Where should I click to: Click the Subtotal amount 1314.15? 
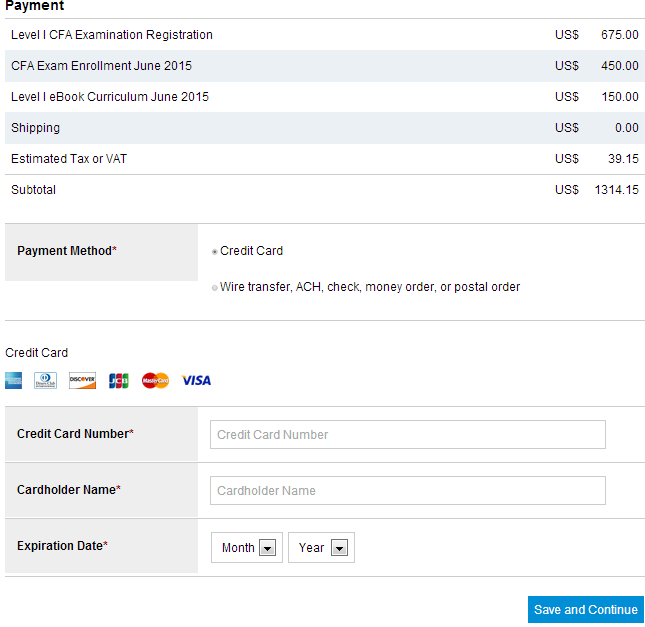coord(616,190)
